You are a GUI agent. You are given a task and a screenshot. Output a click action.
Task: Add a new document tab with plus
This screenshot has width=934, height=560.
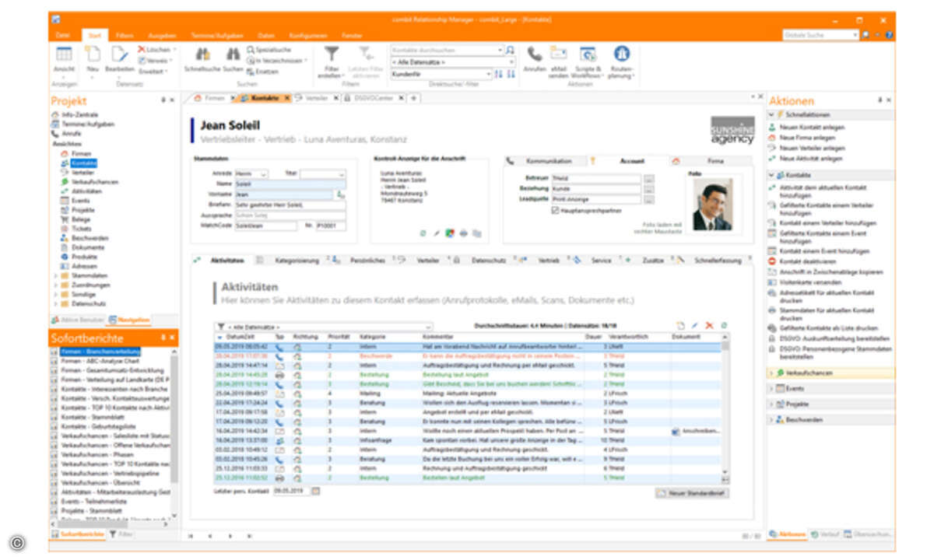point(414,98)
